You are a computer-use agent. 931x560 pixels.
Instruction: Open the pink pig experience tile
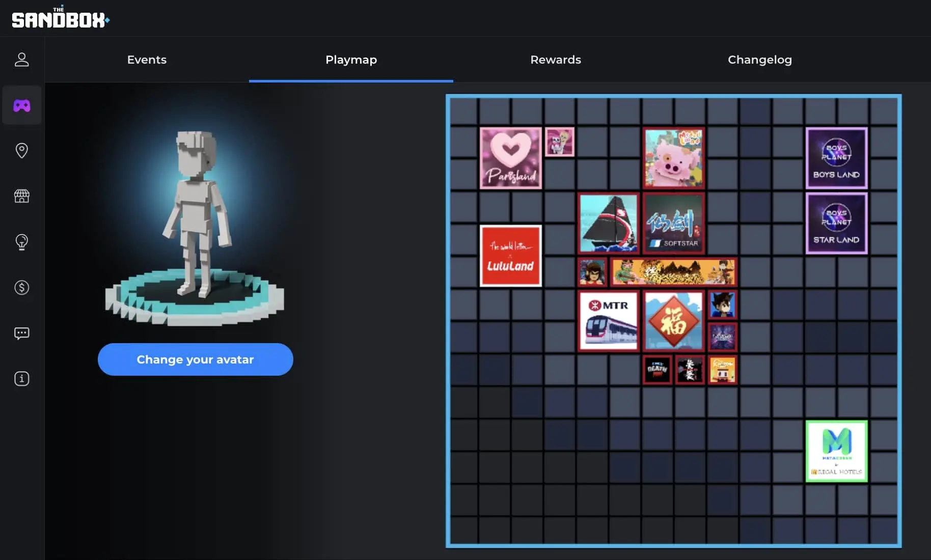coord(674,158)
